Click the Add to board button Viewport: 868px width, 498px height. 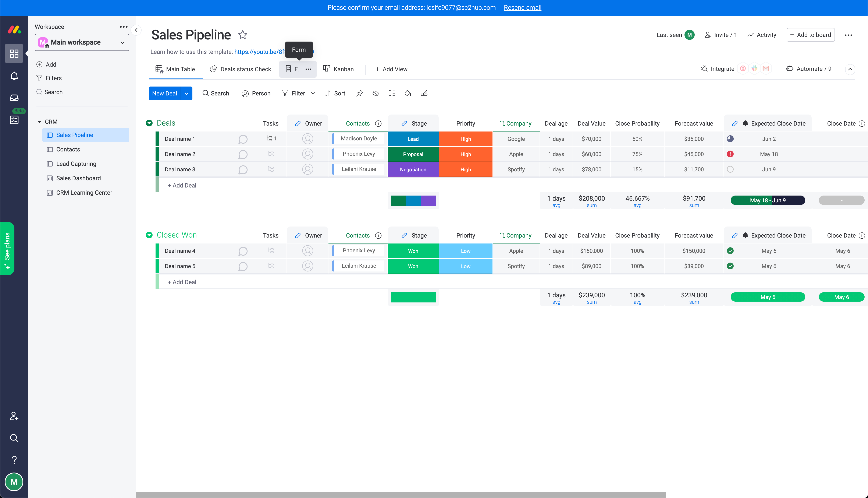[x=810, y=35]
